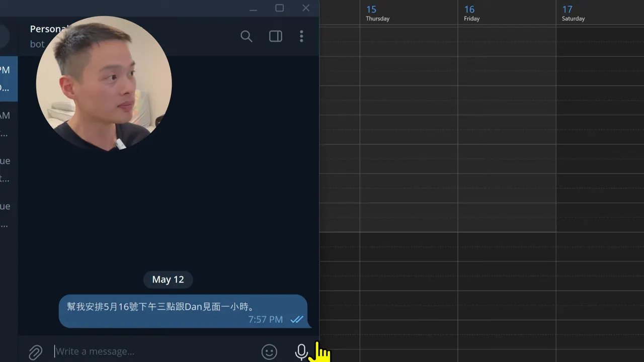The height and width of the screenshot is (362, 644).
Task: Focus the Write a message field
Action: [x=153, y=351]
